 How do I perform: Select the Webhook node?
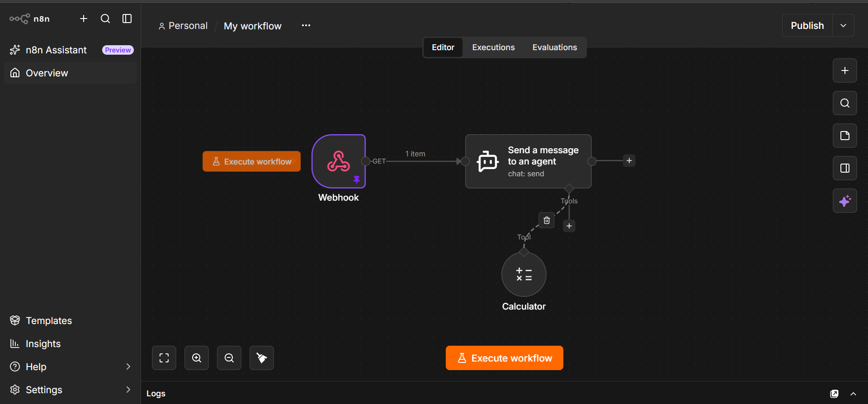339,161
